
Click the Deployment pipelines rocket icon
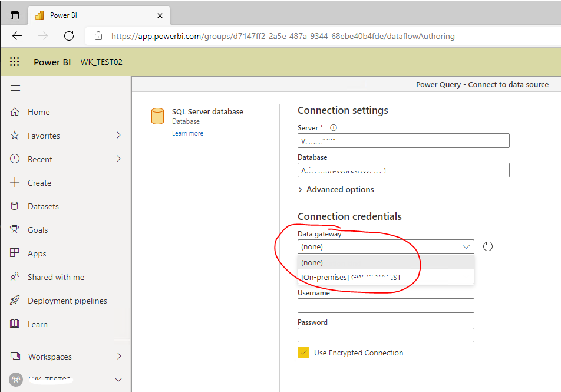click(15, 300)
